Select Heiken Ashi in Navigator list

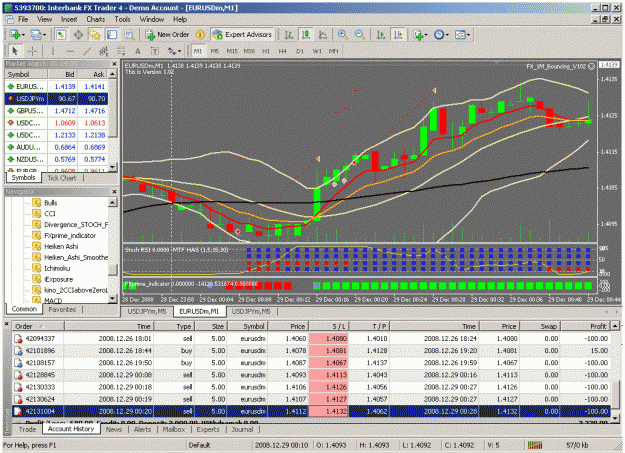pos(61,246)
